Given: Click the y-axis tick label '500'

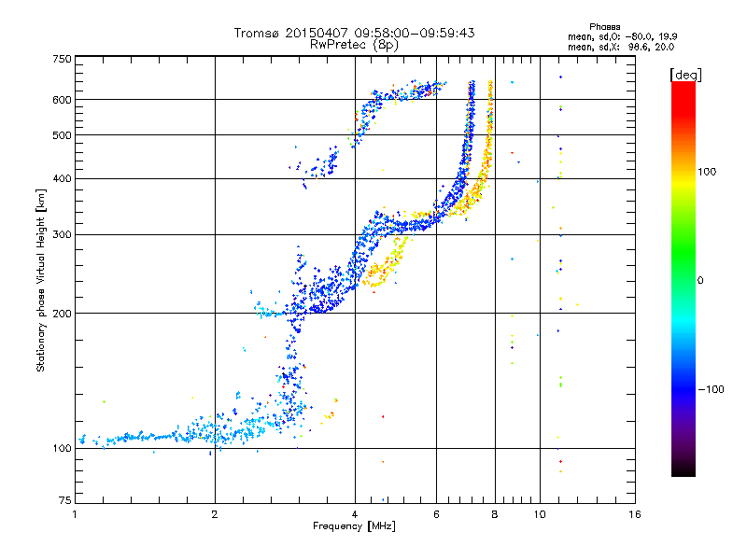Looking at the screenshot, I should (x=62, y=135).
